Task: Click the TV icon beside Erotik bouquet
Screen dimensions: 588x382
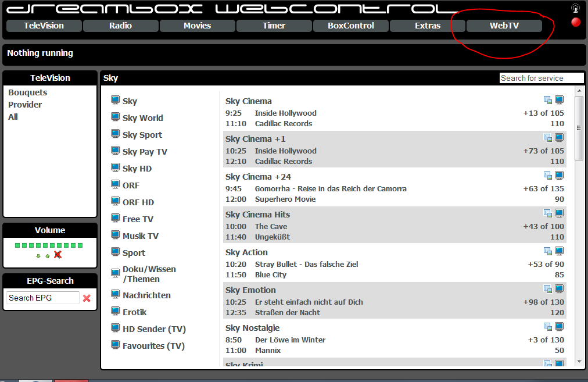Action: click(x=115, y=311)
